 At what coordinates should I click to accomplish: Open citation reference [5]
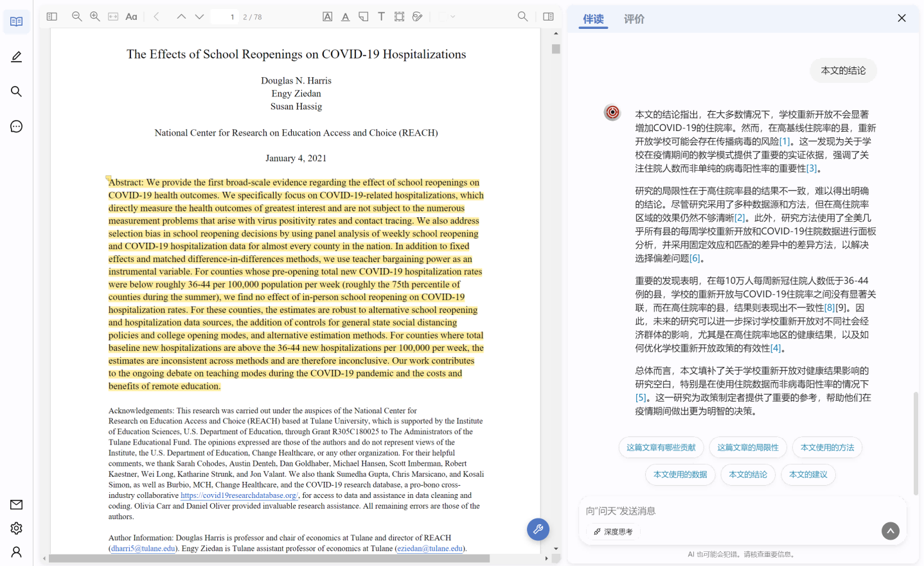click(x=641, y=398)
